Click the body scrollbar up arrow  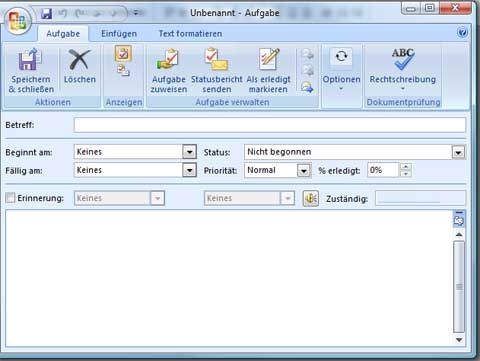coord(459,235)
